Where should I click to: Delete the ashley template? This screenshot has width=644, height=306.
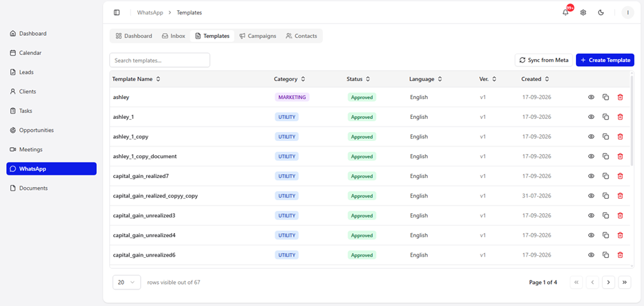pos(620,97)
